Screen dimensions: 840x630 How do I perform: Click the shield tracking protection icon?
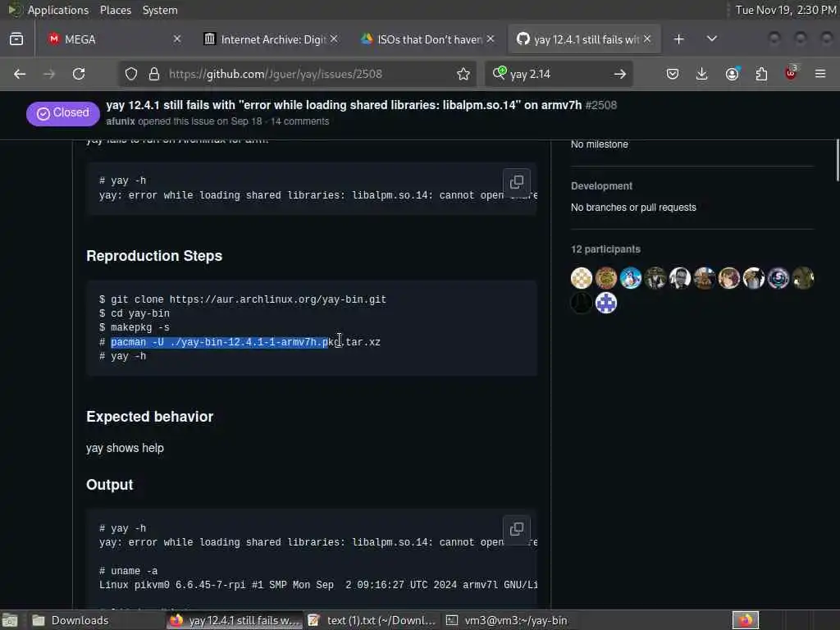point(131,74)
